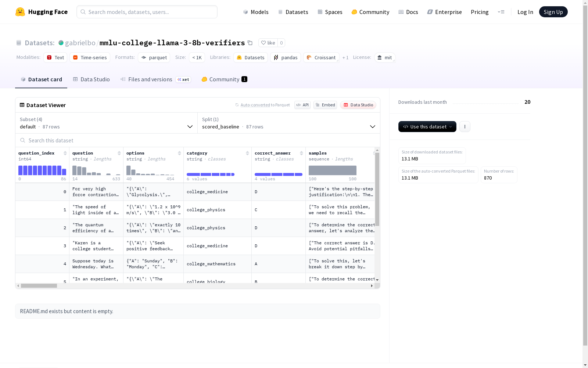Click the table horizontal scrollbar thumb
This screenshot has width=588, height=368.
39,286
